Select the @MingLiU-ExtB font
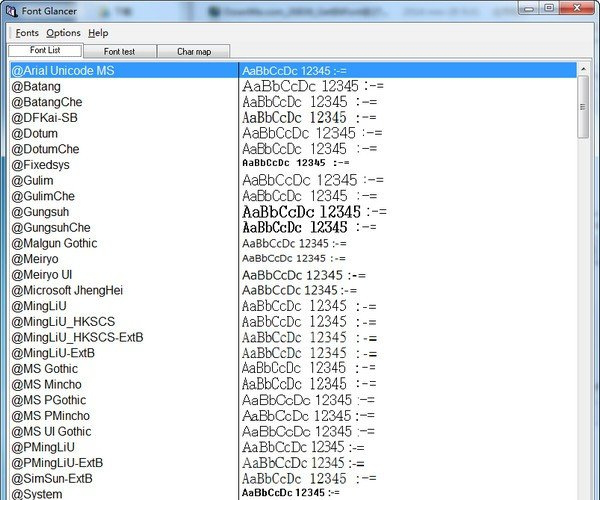This screenshot has height=520, width=600. (53, 353)
